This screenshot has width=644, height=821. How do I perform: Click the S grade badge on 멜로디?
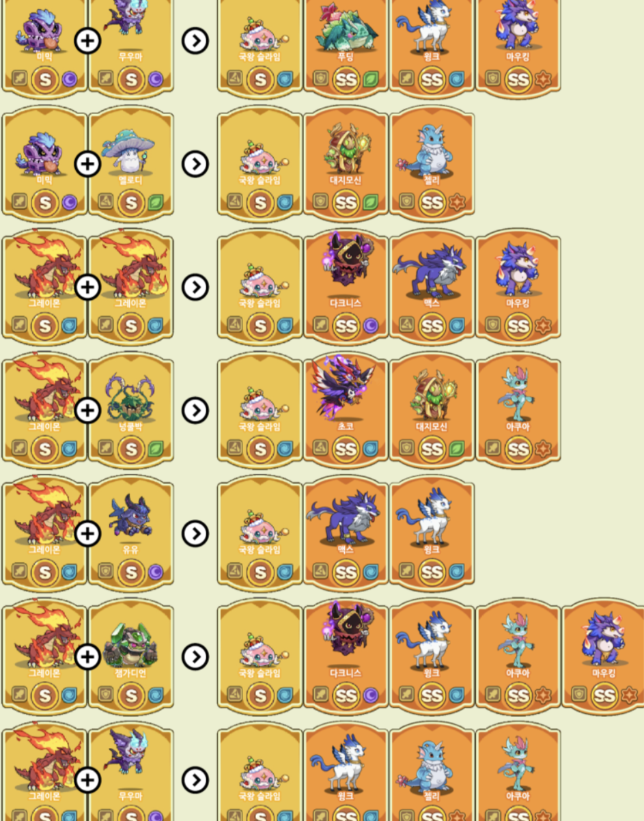pos(130,203)
